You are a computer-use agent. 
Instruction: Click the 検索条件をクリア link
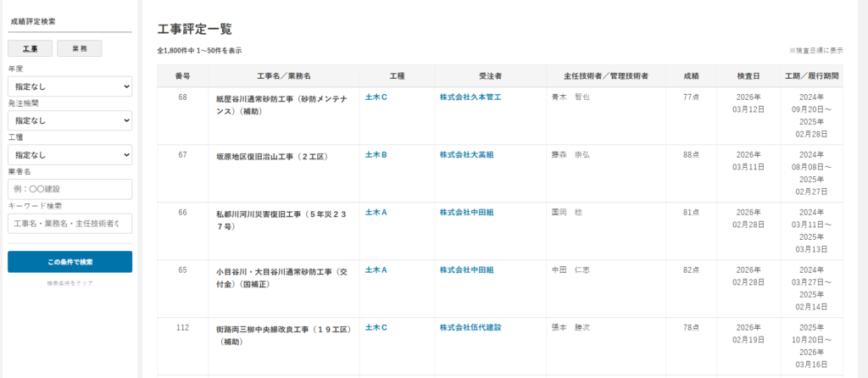(x=70, y=282)
